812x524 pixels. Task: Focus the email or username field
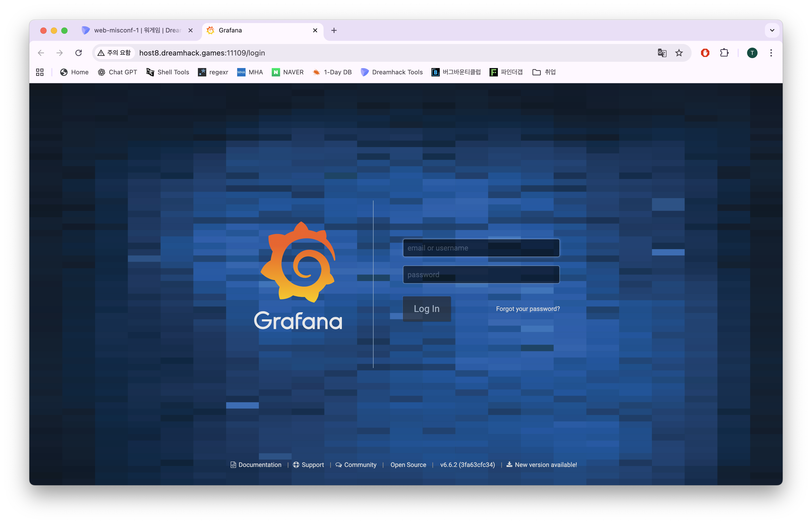coord(481,248)
